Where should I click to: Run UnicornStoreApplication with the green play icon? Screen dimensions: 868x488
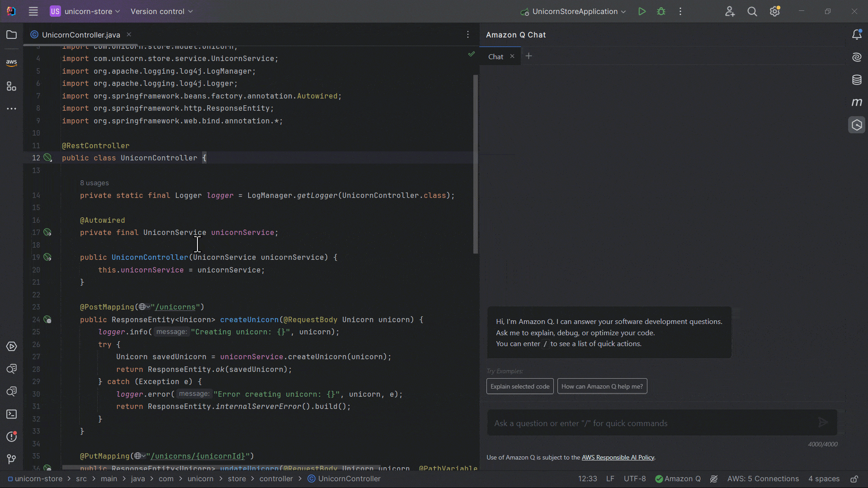tap(642, 11)
